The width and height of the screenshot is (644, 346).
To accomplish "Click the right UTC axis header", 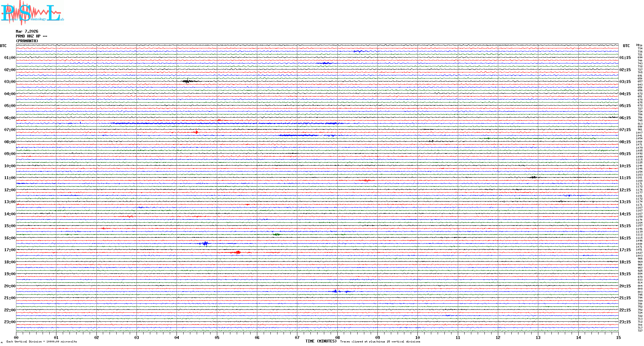I will (626, 46).
